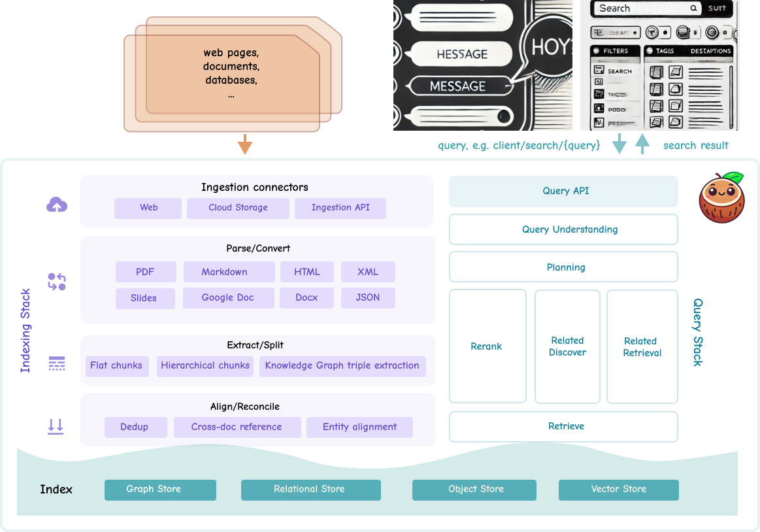Choose the PDF parse format

tap(145, 272)
